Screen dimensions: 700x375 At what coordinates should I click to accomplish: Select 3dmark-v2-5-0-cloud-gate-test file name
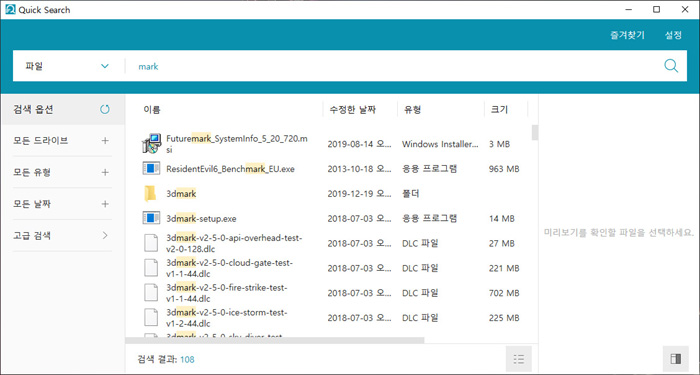point(229,268)
